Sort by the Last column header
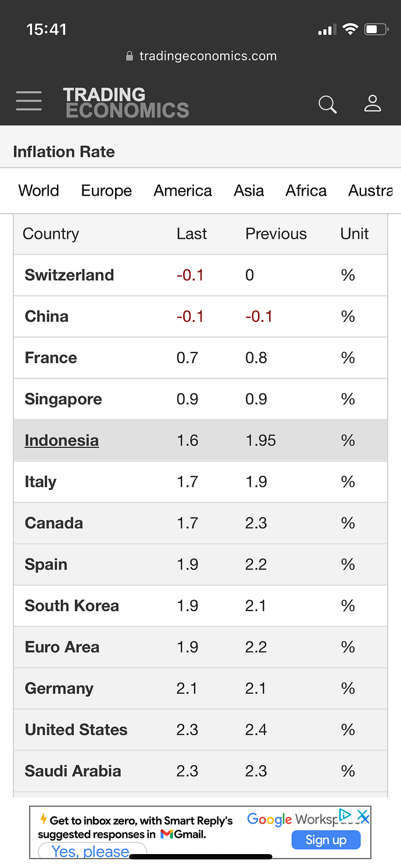The width and height of the screenshot is (401, 868). tap(192, 234)
